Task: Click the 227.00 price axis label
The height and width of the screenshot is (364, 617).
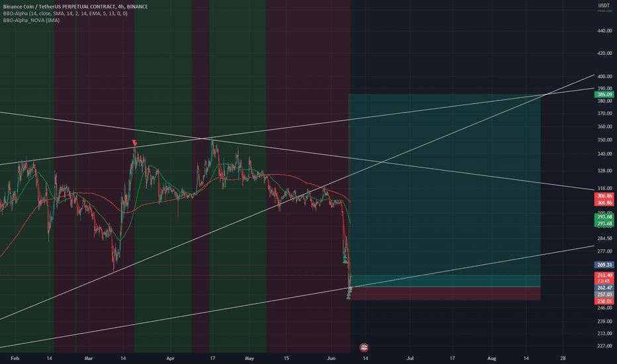Action: coord(604,346)
